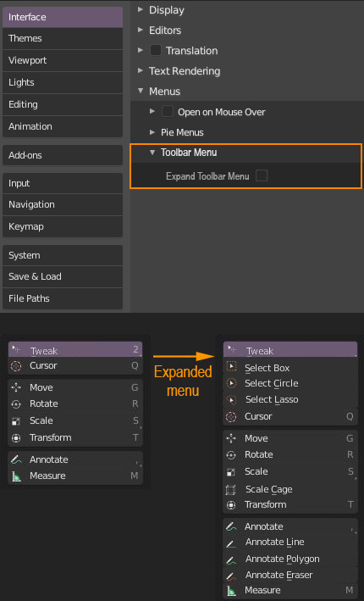Viewport: 364px width, 601px height.
Task: Click Transform icon in collapsed menu
Action: [x=16, y=437]
